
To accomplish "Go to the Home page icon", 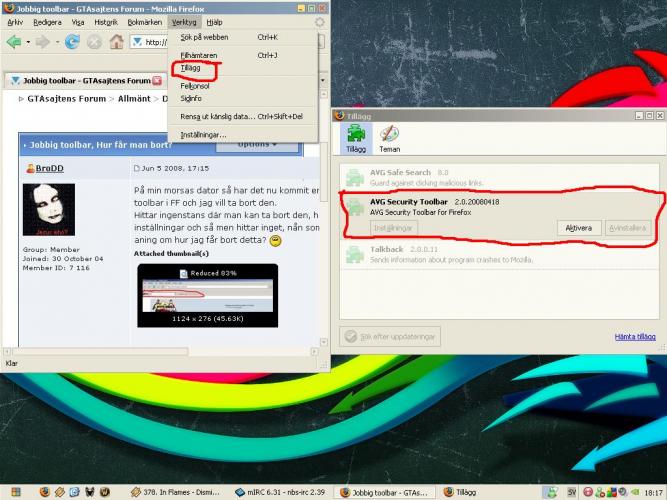I will 116,42.
